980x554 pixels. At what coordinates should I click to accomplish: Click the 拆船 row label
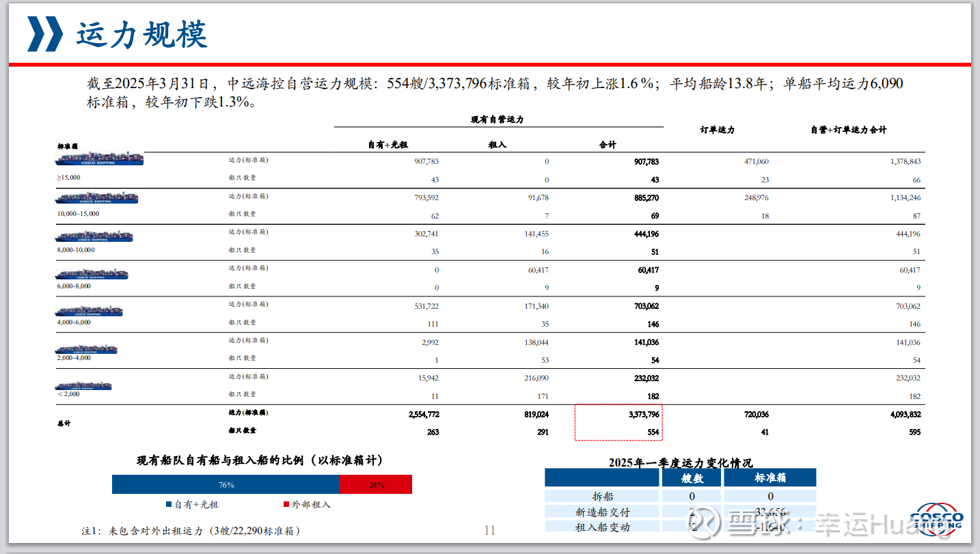602,497
